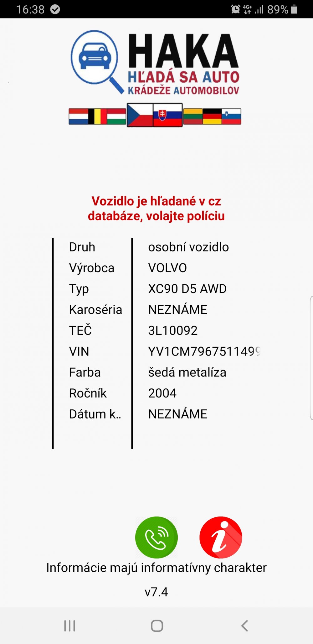313x644 pixels.
Task: Choose the Hungary flag
Action: point(116,117)
